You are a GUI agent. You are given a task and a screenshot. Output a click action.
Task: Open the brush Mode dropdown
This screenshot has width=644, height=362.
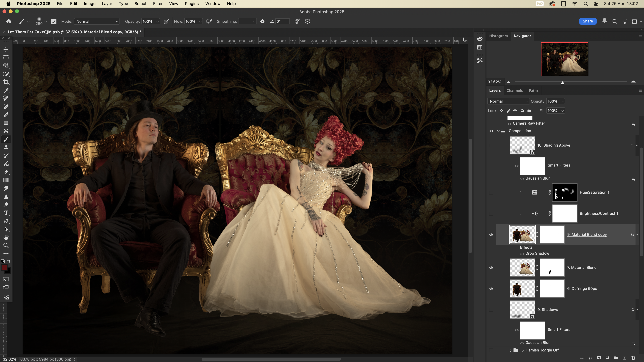tap(97, 22)
